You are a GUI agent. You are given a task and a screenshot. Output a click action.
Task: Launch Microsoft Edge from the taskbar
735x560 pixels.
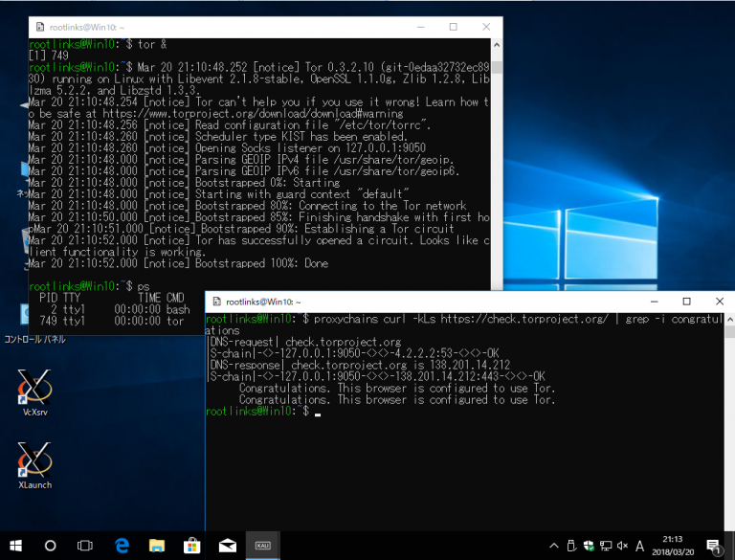pos(122,546)
